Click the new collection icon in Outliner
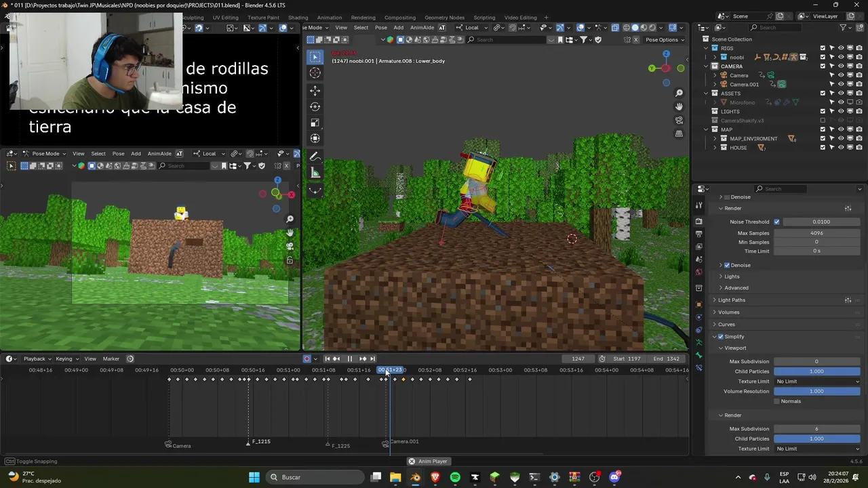 861,28
